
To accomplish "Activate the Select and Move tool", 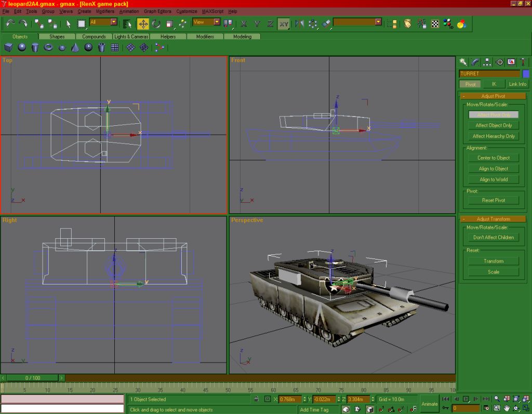I will (143, 23).
